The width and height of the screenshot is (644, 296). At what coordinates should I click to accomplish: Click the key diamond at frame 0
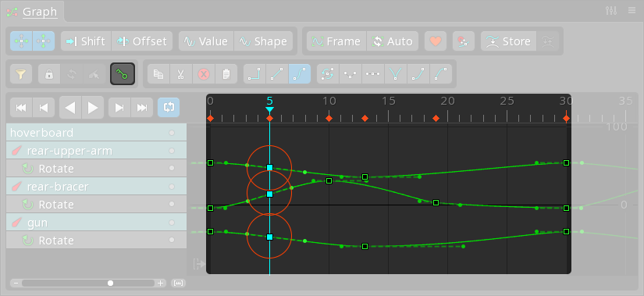(x=210, y=119)
